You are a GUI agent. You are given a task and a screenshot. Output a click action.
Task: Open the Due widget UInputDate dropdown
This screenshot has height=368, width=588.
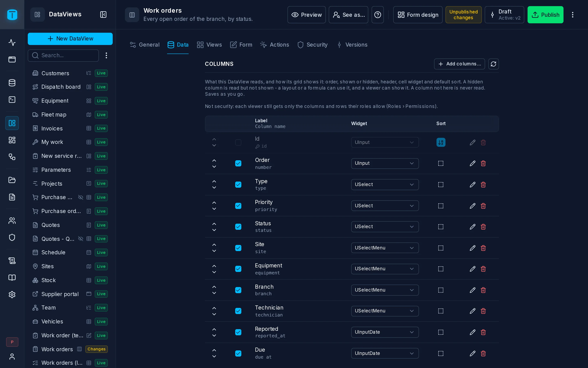point(385,353)
